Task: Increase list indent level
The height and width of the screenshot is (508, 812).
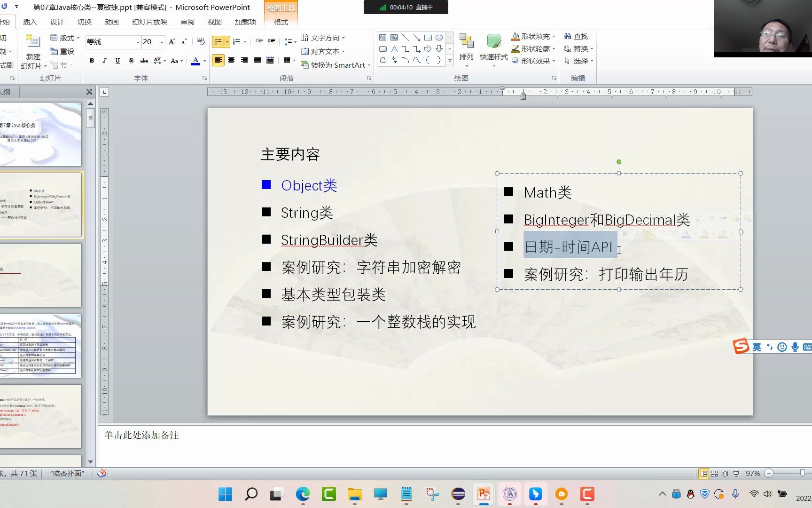Action: (272, 42)
